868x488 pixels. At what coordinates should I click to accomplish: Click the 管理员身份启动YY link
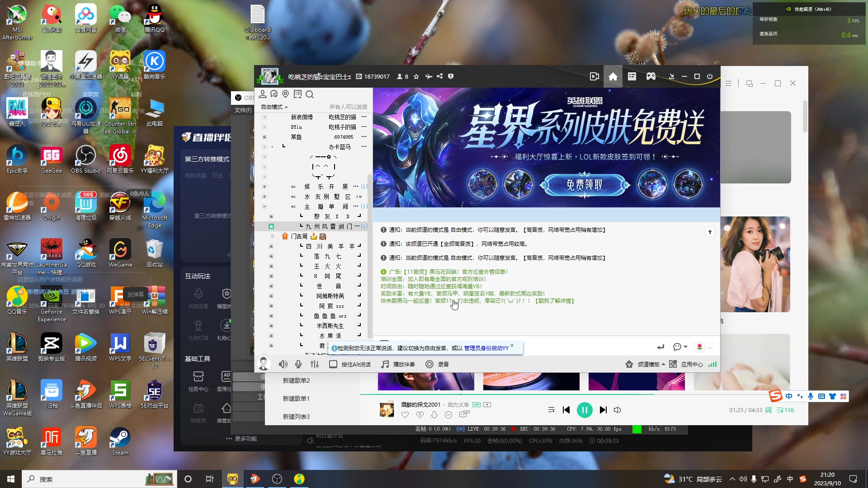click(x=486, y=348)
